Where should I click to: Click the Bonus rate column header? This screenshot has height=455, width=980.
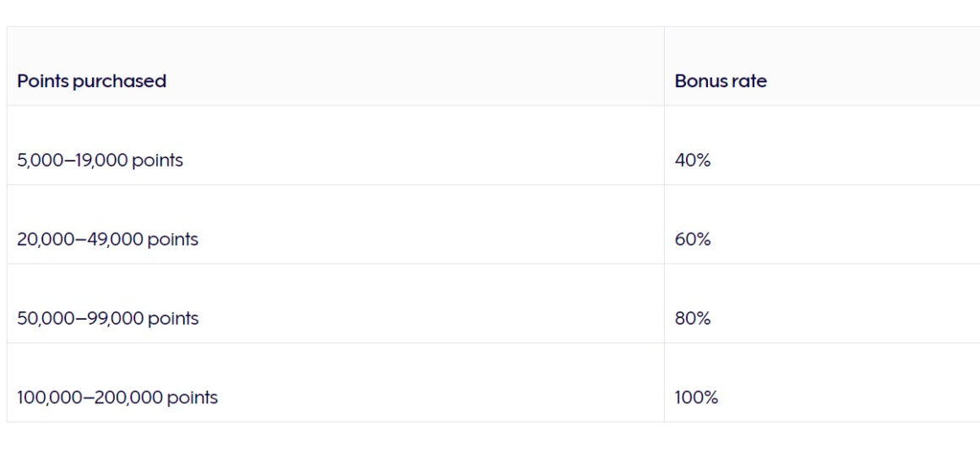pos(822,66)
